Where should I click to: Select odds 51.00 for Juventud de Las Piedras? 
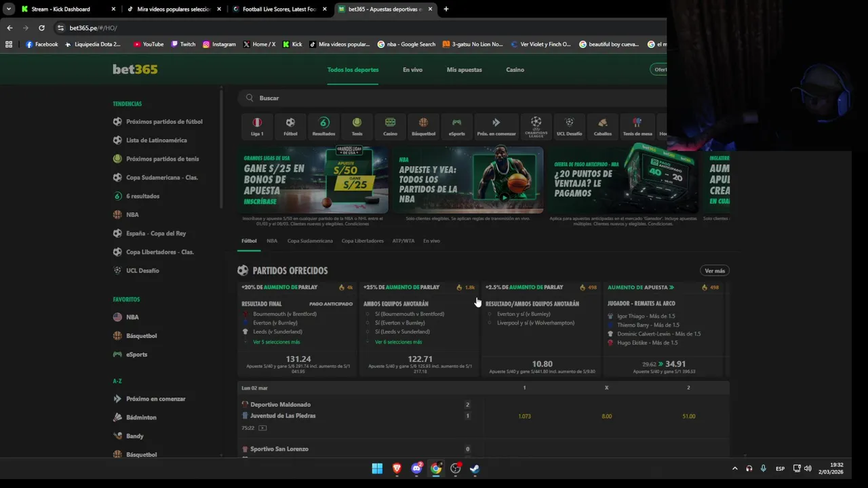[x=688, y=416]
